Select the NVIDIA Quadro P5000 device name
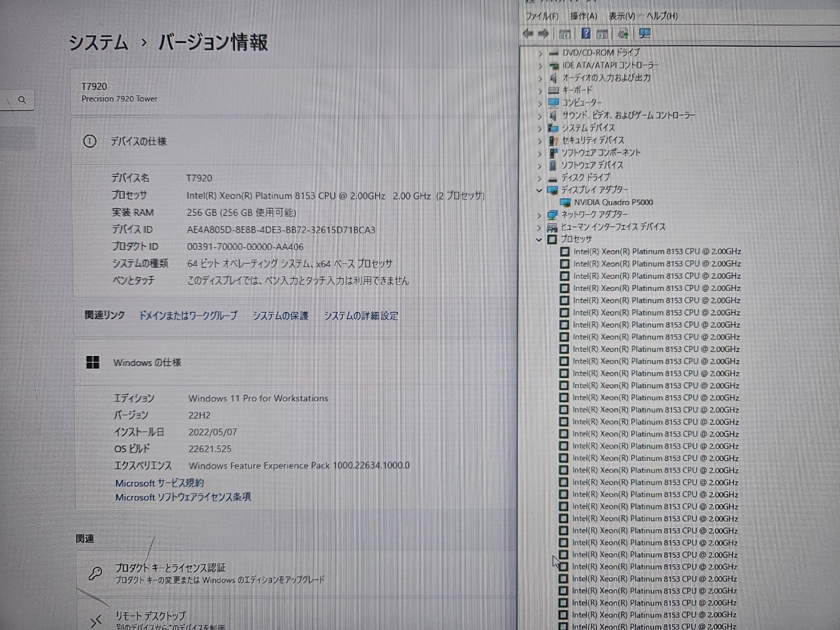This screenshot has height=630, width=840. [x=613, y=203]
